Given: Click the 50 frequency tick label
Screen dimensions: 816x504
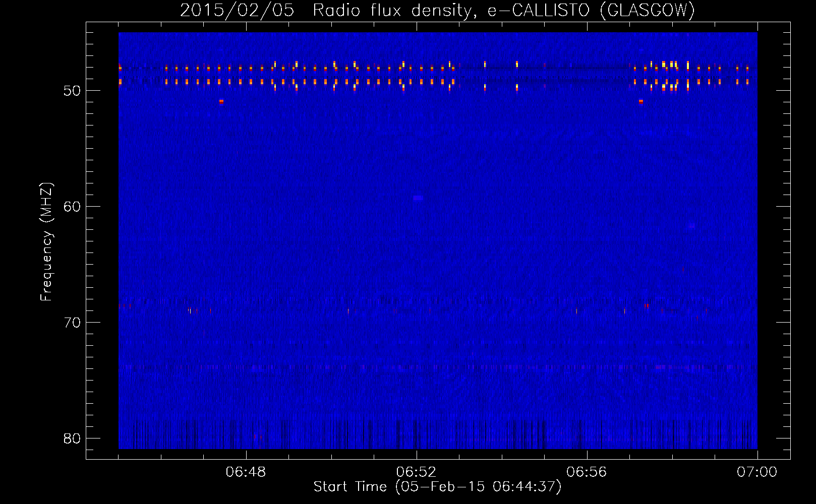Looking at the screenshot, I should [72, 91].
